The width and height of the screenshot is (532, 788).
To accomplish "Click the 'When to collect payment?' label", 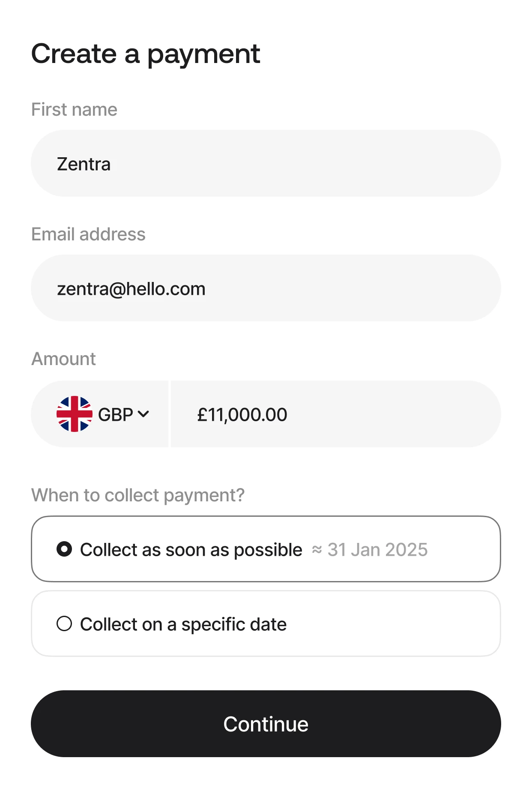I will click(138, 495).
